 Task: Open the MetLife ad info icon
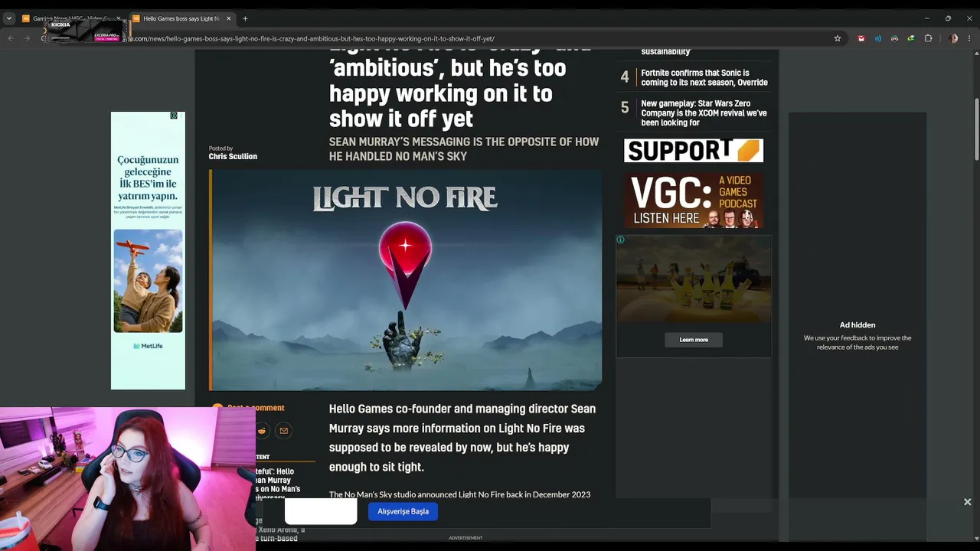174,116
